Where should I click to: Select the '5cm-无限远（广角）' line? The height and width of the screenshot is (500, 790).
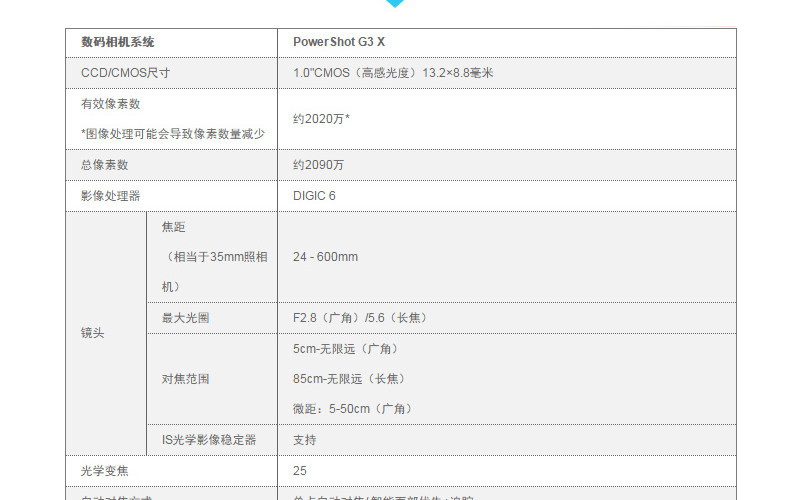[345, 349]
